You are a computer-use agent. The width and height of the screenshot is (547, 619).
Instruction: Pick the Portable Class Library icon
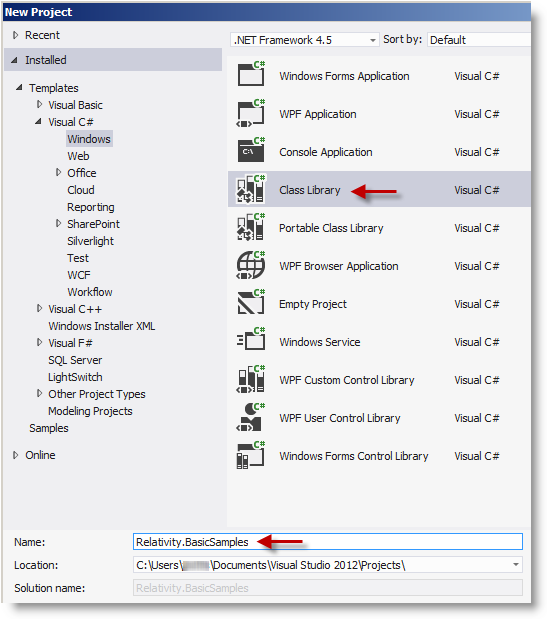(x=251, y=227)
